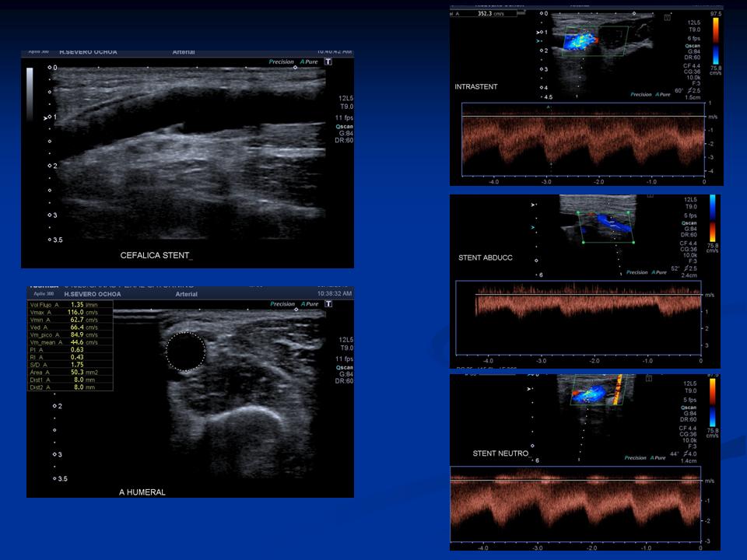747x560 pixels.
Task: Click the T icon in the A Humeral image
Action: click(x=328, y=303)
